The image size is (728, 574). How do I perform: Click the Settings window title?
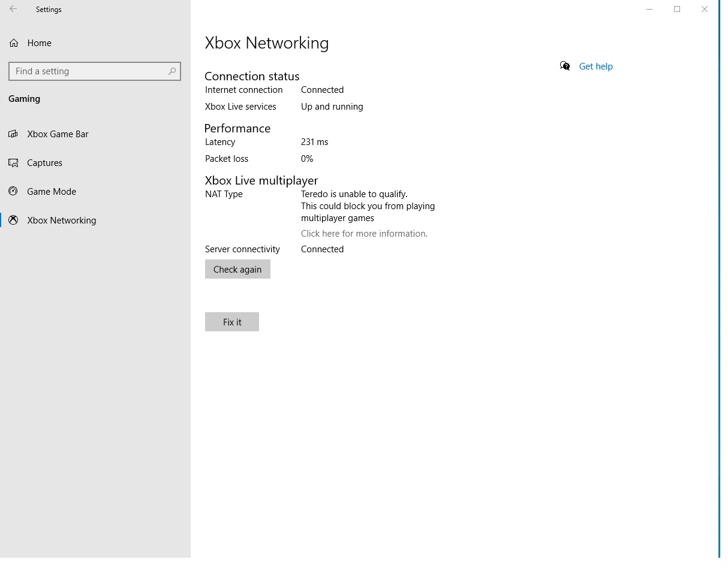(49, 10)
